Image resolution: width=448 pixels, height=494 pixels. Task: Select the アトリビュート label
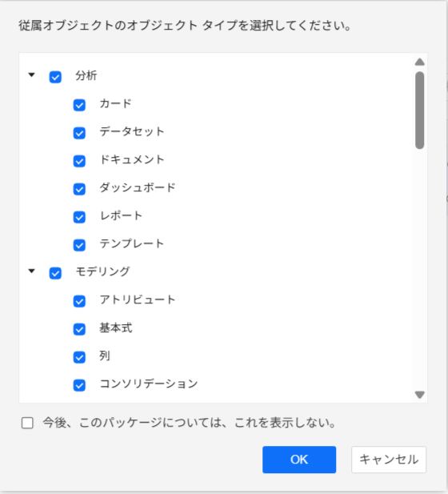tap(138, 299)
